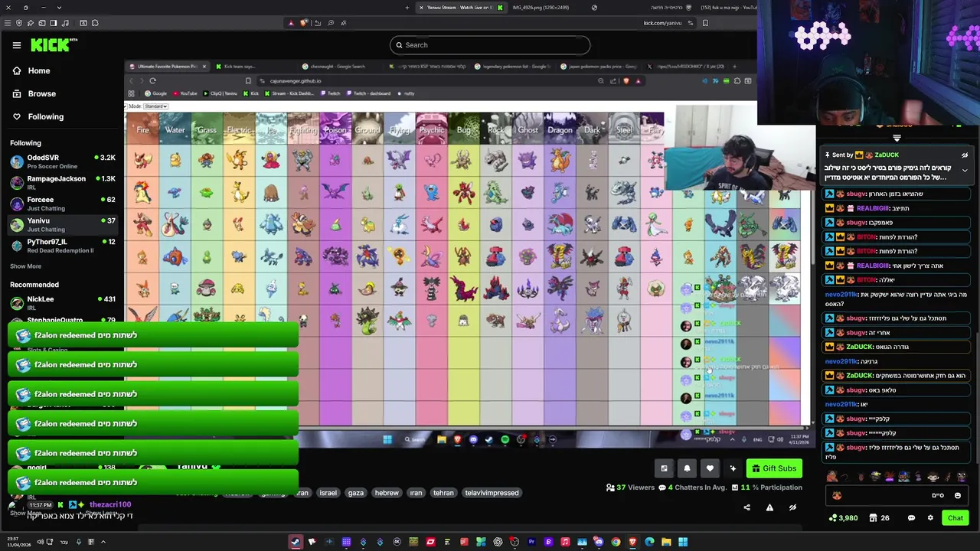980x551 pixels.
Task: Open Following in Kick sidebar
Action: (45, 116)
